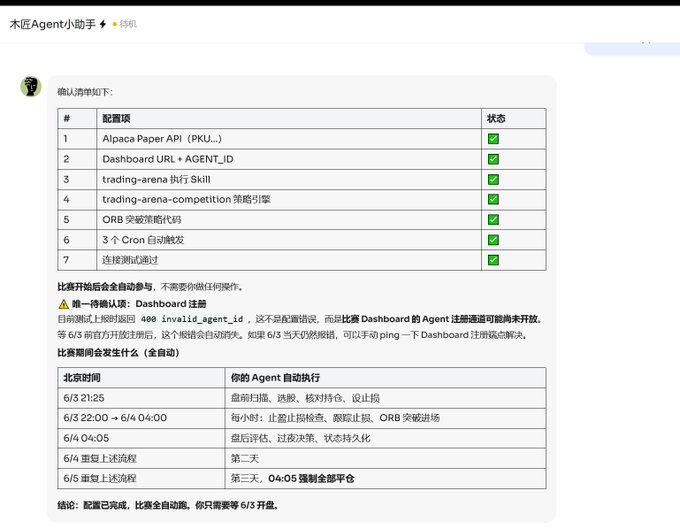
Task: Click the green check in trading-arena-competition 策略引擎 row
Action: click(493, 199)
